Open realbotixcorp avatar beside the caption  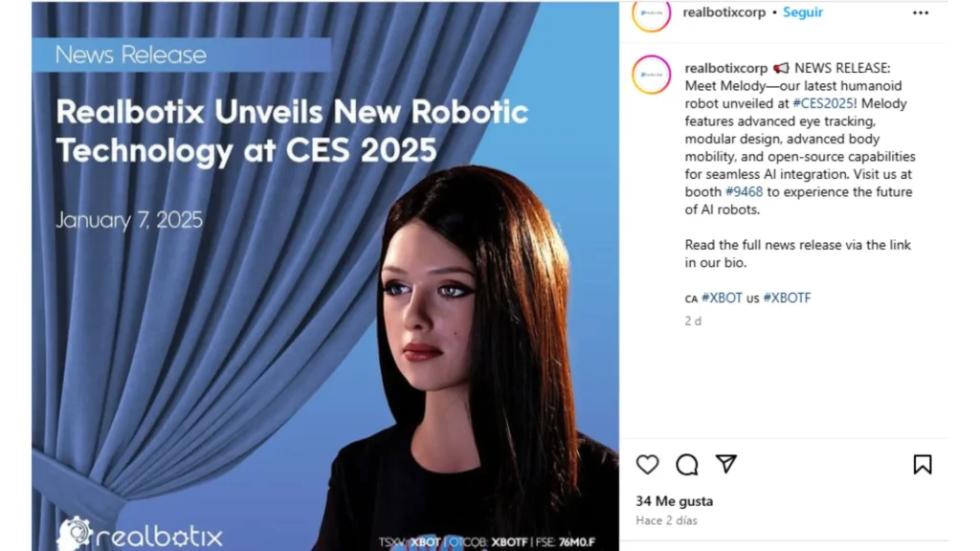(651, 75)
